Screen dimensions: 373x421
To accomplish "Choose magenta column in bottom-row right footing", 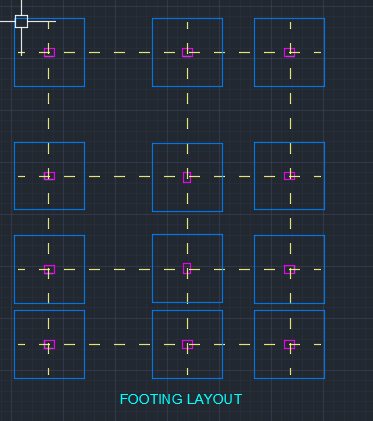I will coord(289,344).
